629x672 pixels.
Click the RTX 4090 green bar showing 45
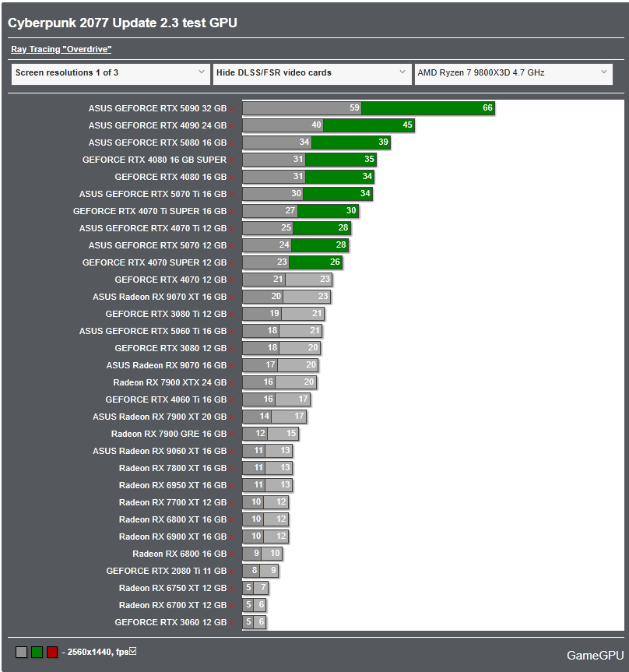pos(369,125)
